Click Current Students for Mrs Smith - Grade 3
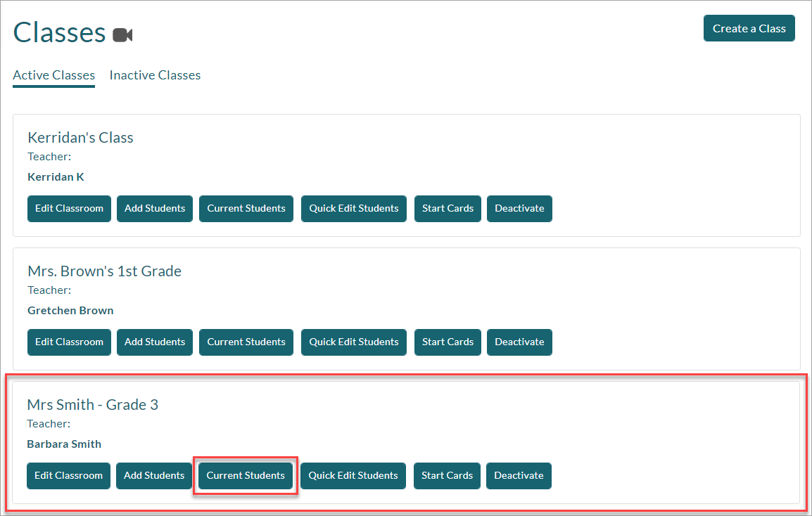 click(x=246, y=476)
